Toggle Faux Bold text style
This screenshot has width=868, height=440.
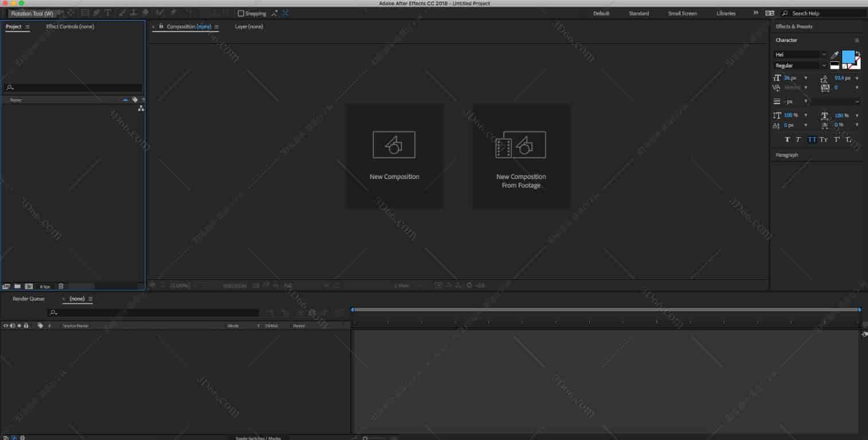[787, 139]
